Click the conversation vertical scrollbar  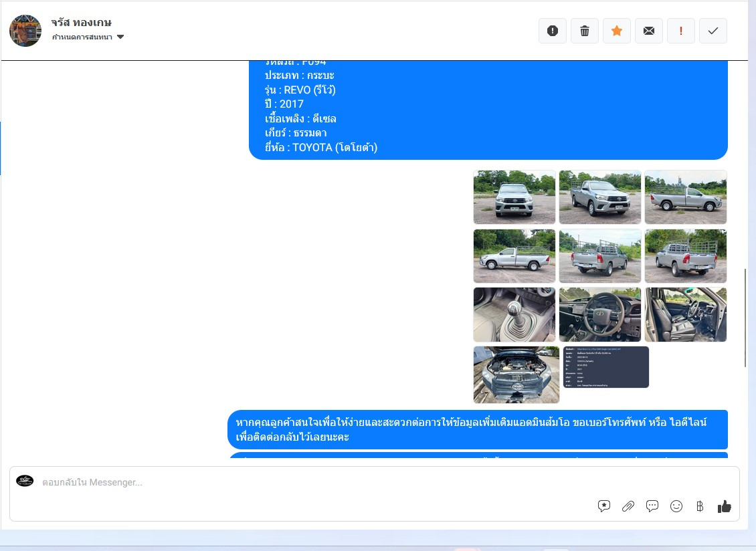[x=745, y=318]
